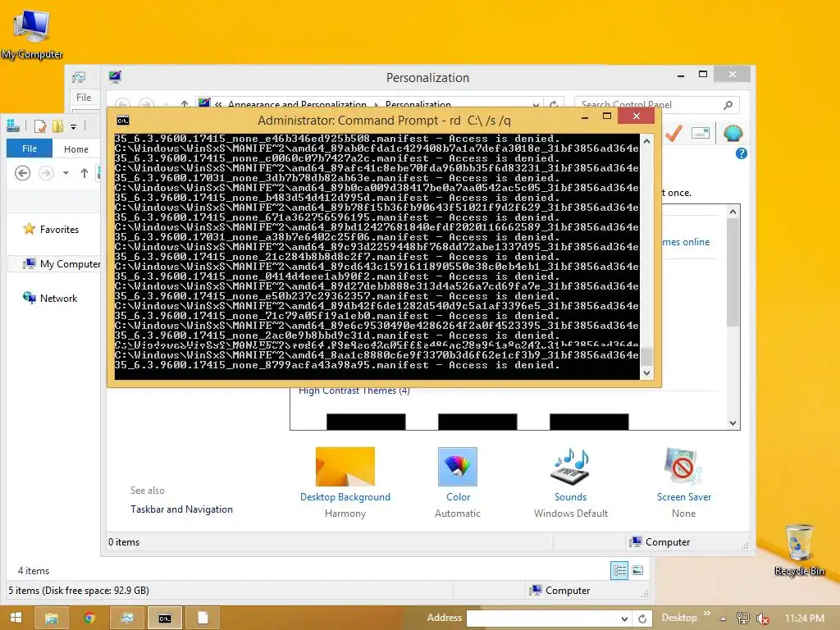Launch Chrome from the taskbar
The image size is (840, 630).
(x=89, y=619)
